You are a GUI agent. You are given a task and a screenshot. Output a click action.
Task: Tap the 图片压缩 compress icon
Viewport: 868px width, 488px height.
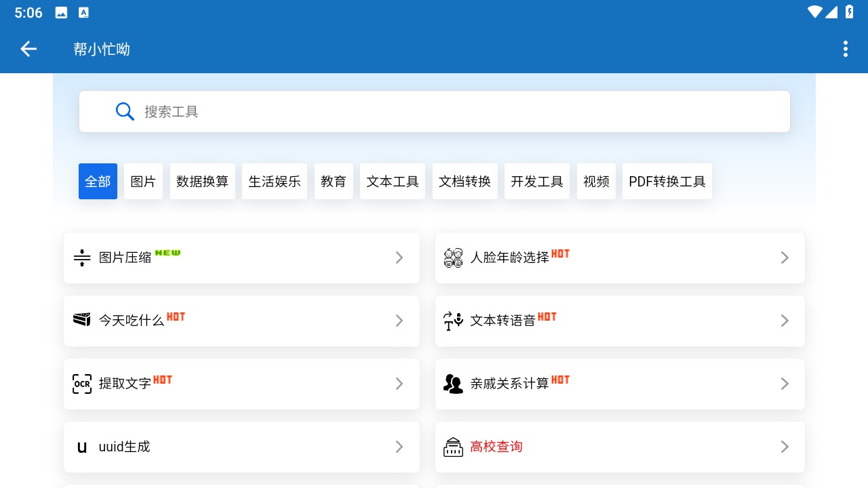(82, 258)
